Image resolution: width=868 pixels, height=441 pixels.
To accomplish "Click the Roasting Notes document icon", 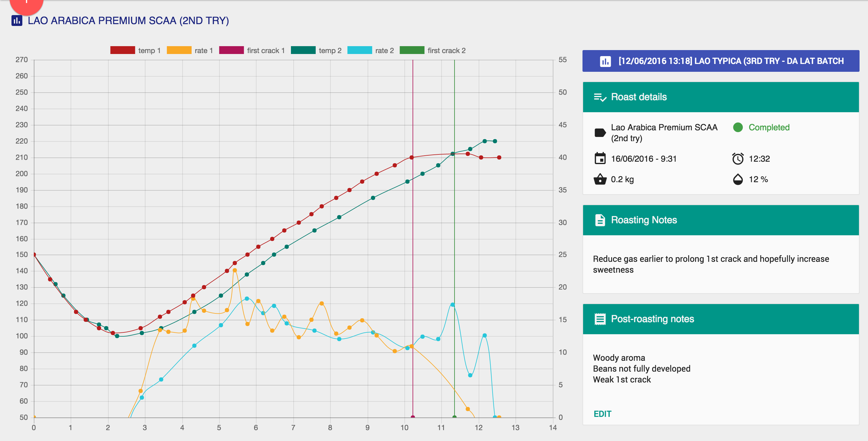I will (x=600, y=220).
